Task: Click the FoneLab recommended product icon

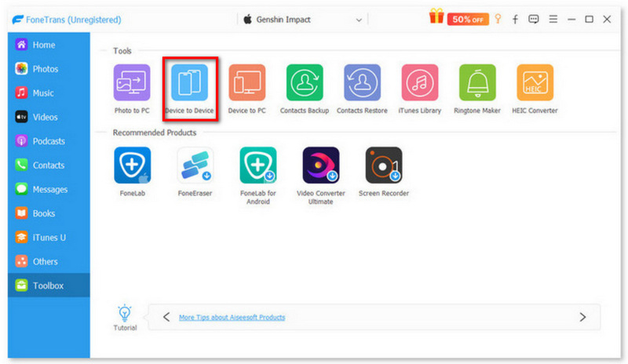Action: (132, 166)
